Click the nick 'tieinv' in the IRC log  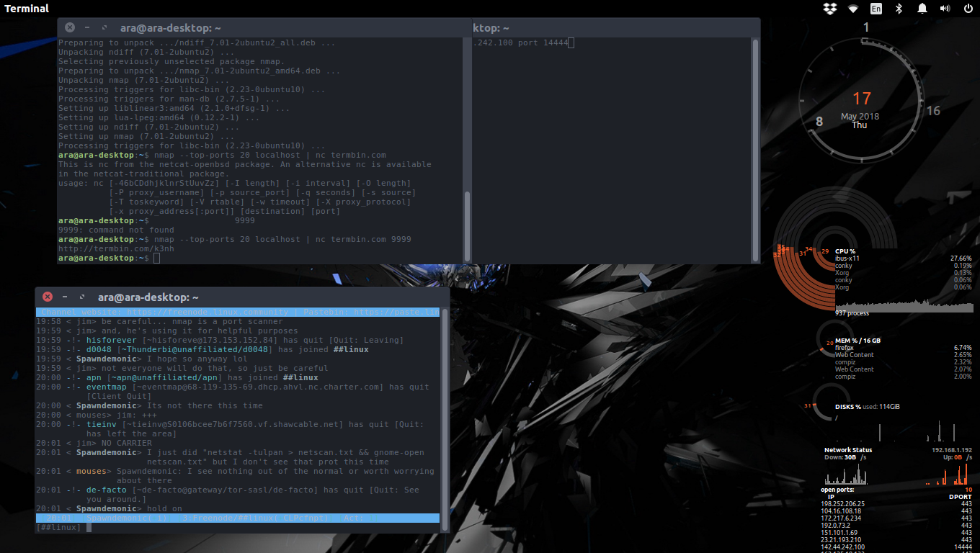point(101,424)
